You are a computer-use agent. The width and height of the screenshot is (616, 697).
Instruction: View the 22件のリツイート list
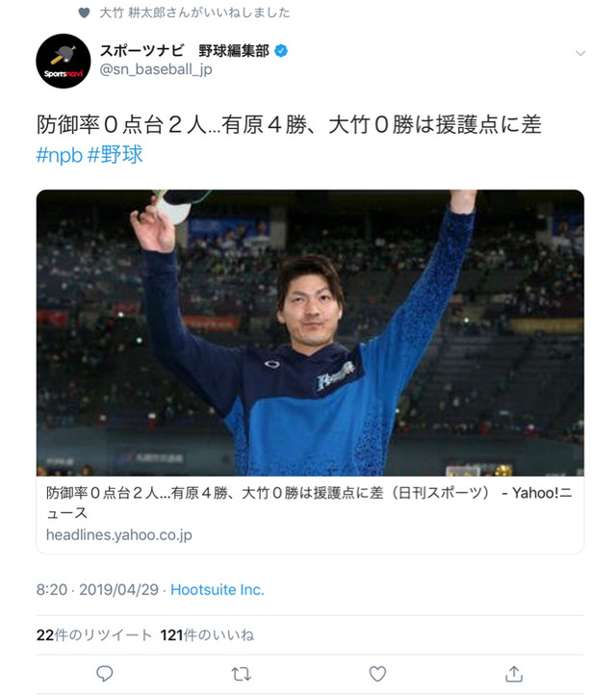tap(94, 634)
